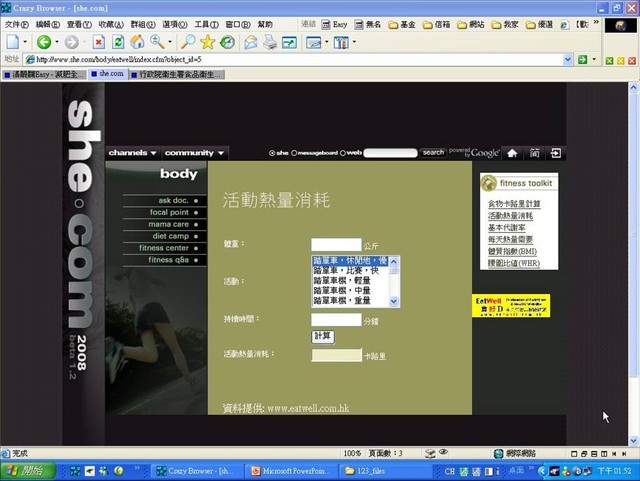Open the dropdown arrow beside picture display icon
640x481 pixels.
point(327,42)
